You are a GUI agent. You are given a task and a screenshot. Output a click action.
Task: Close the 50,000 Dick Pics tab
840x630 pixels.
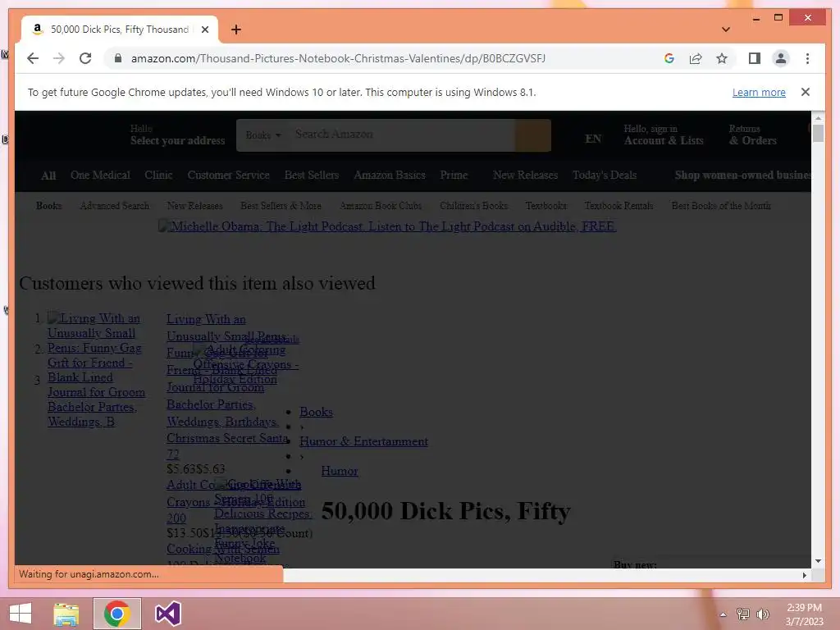(204, 30)
